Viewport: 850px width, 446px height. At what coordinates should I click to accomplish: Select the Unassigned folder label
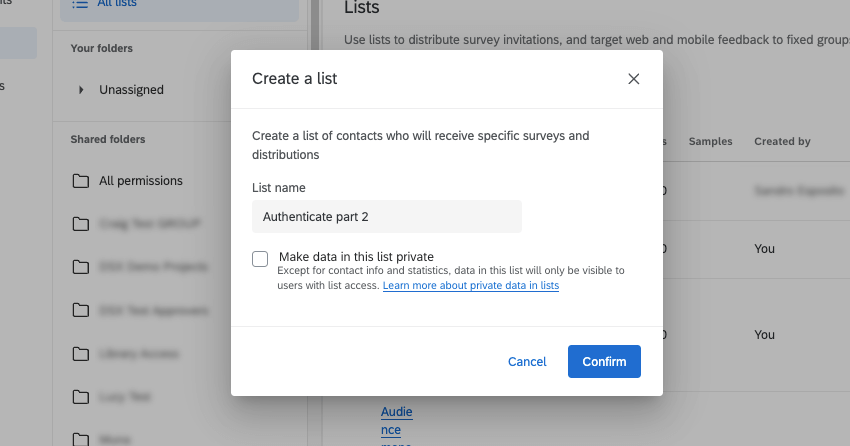click(131, 90)
